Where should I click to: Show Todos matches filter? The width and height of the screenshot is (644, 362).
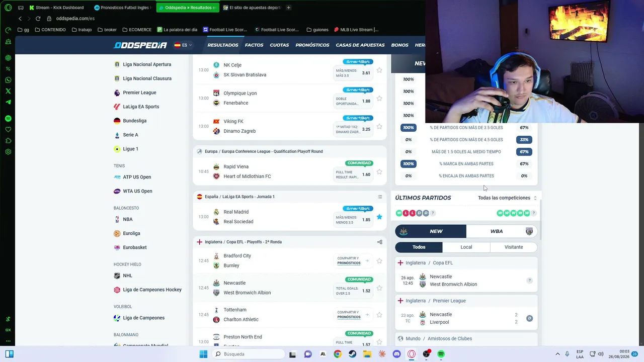pyautogui.click(x=419, y=247)
